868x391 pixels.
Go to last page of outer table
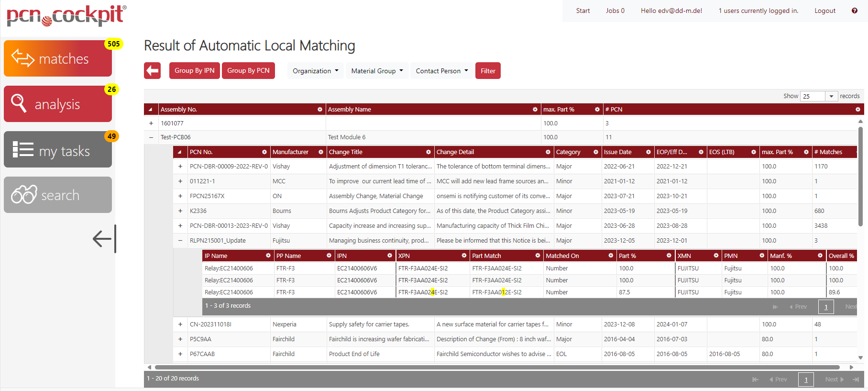856,380
